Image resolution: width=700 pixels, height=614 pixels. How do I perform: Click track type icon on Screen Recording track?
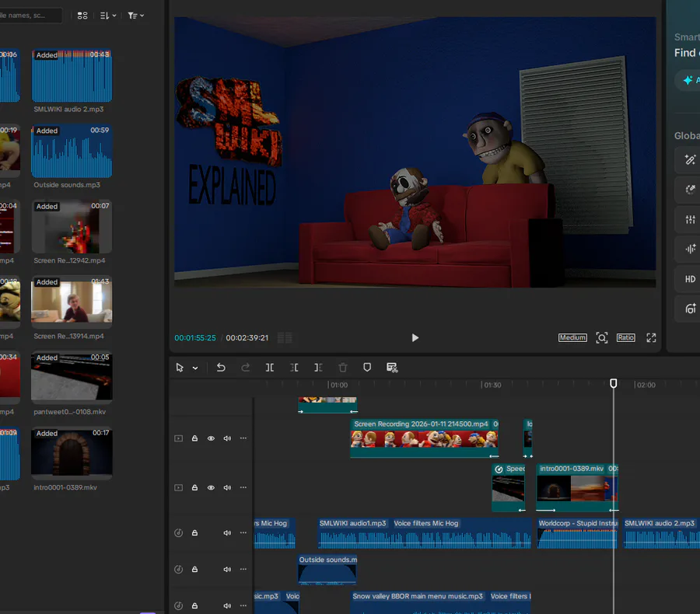point(179,438)
